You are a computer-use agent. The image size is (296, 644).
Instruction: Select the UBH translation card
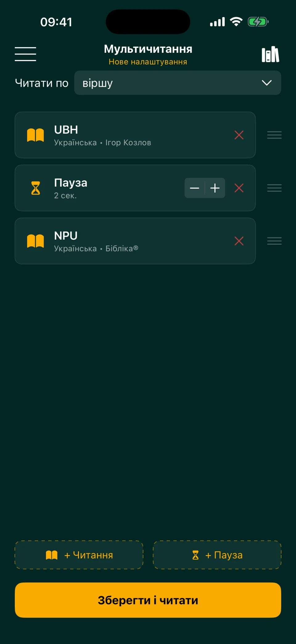135,135
